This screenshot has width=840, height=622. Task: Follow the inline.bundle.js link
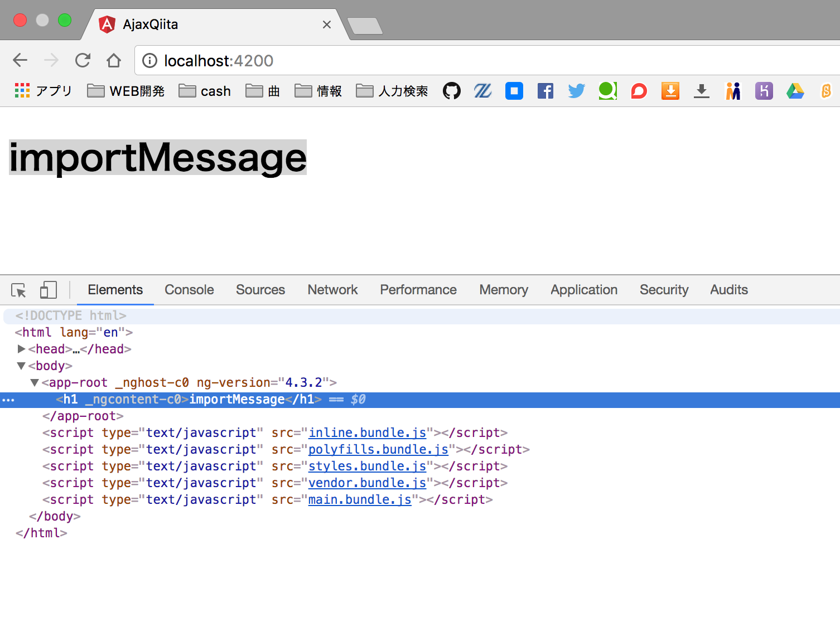click(368, 433)
